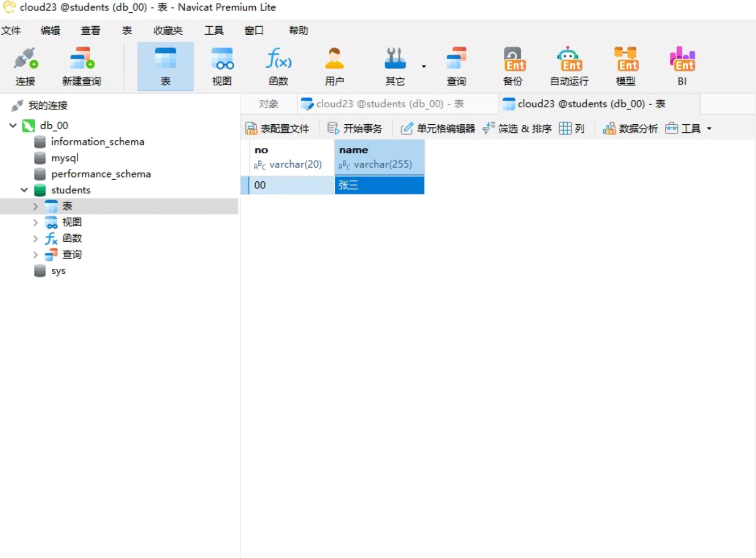756x558 pixels.
Task: Collapse the db_00 connection tree node
Action: (x=13, y=125)
